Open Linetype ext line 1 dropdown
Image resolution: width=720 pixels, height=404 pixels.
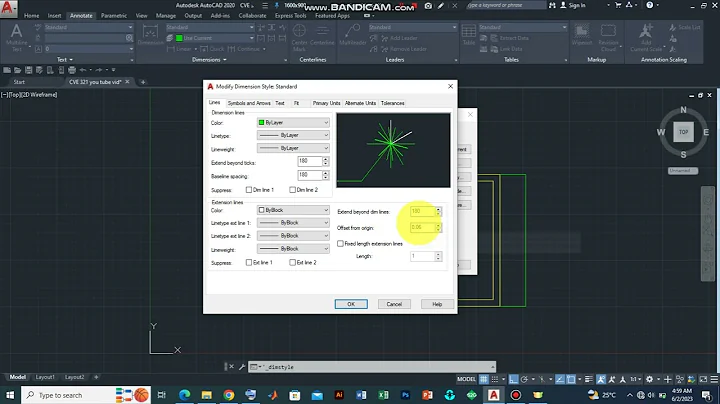293,223
